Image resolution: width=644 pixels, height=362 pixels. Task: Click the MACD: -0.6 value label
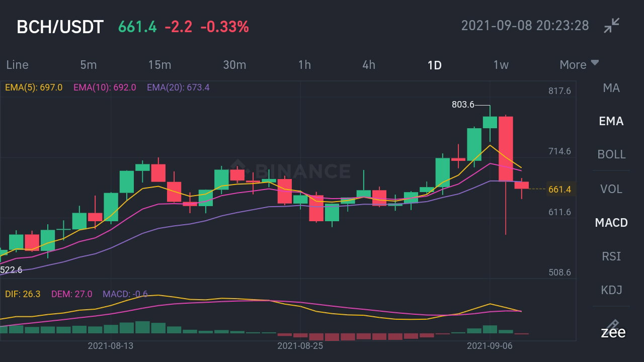coord(125,294)
